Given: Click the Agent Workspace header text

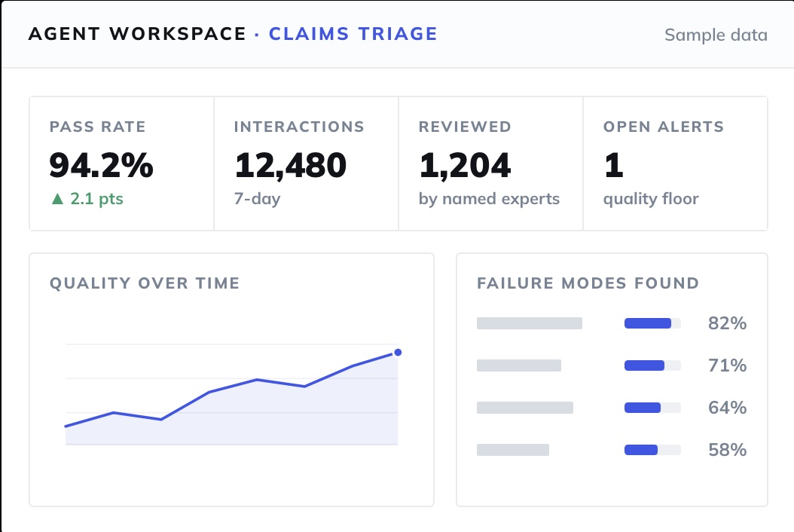Looking at the screenshot, I should tap(137, 34).
